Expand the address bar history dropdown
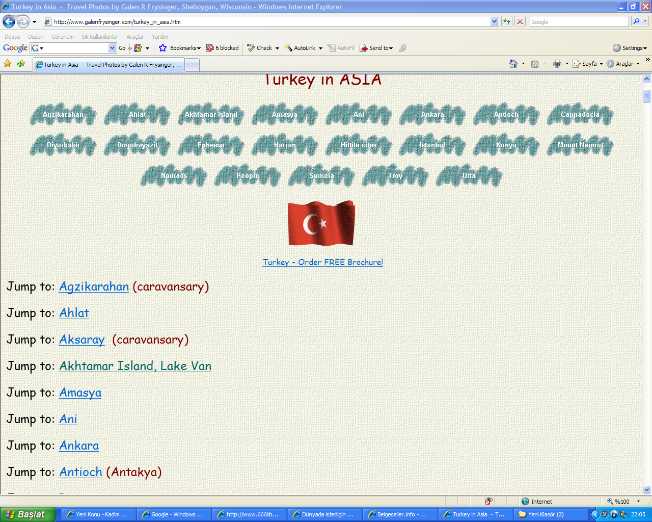Viewport: 652px width, 522px height. pyautogui.click(x=494, y=22)
